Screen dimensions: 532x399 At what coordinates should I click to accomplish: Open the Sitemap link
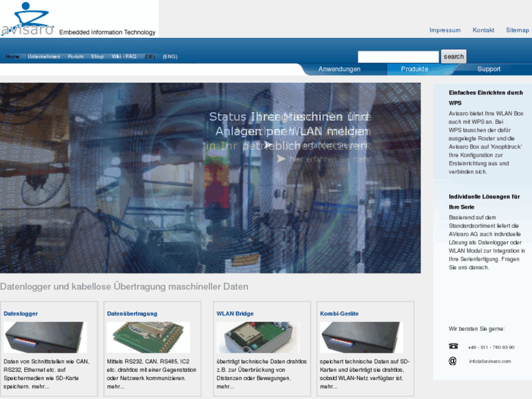(x=517, y=30)
